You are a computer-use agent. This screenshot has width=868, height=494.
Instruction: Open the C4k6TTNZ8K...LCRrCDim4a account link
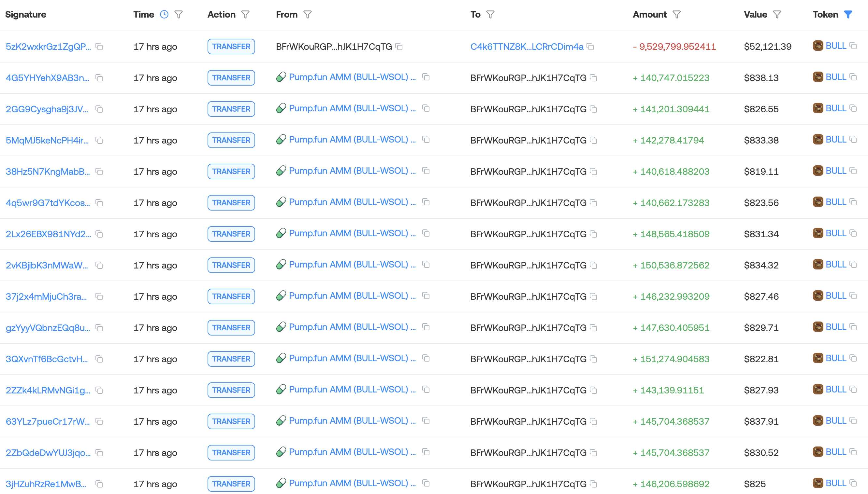527,47
